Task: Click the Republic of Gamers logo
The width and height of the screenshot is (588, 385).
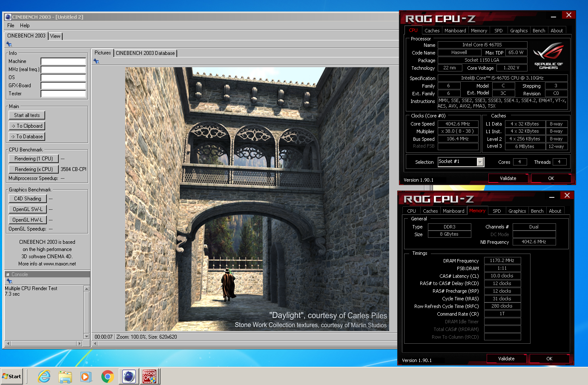Action: coord(548,56)
